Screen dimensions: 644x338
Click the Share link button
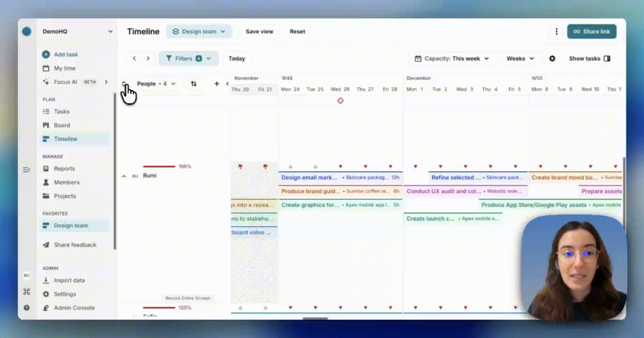591,31
